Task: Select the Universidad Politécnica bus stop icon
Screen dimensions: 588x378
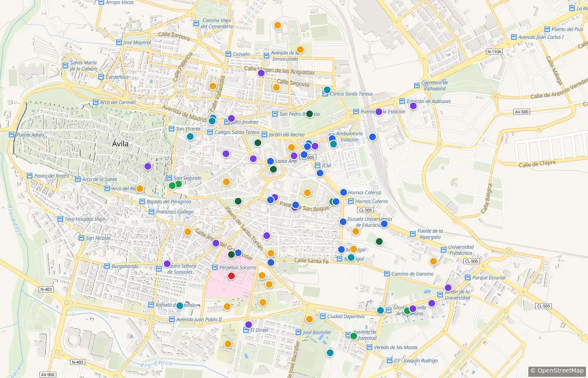Action: (x=444, y=250)
